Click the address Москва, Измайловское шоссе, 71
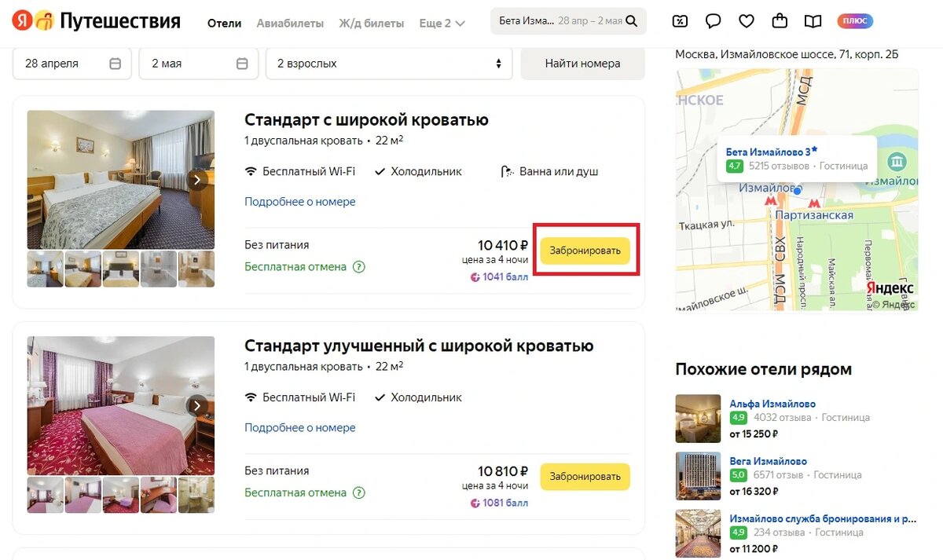 pos(787,54)
